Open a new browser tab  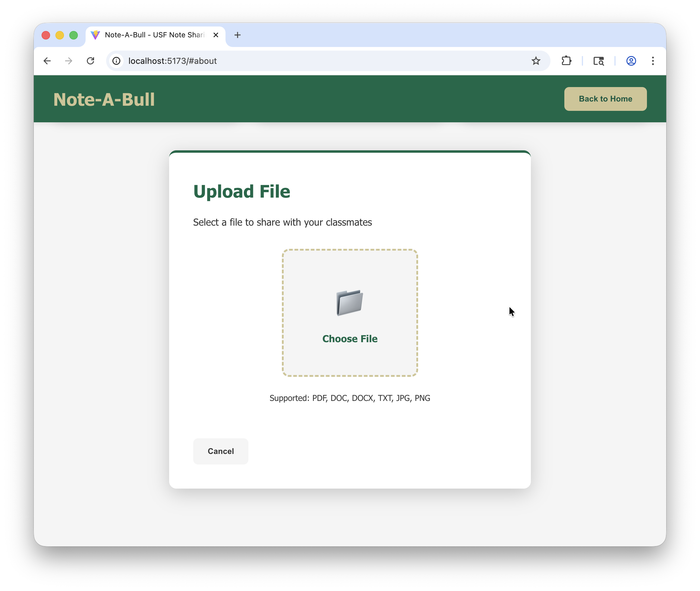point(237,35)
